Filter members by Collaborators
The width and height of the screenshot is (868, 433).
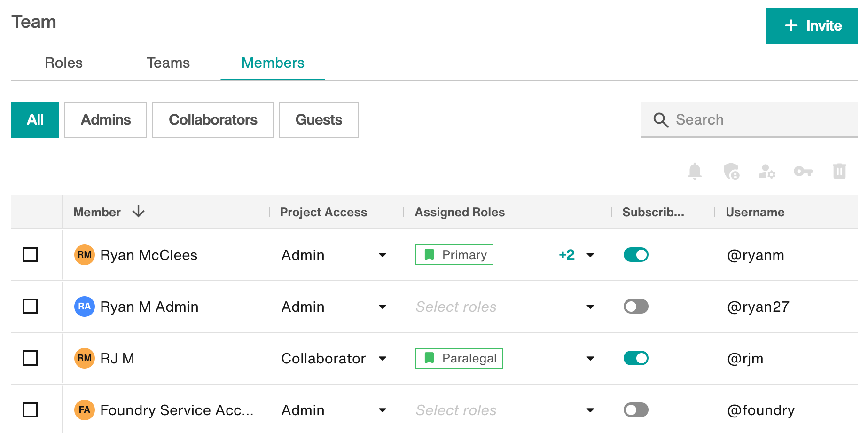coord(213,120)
